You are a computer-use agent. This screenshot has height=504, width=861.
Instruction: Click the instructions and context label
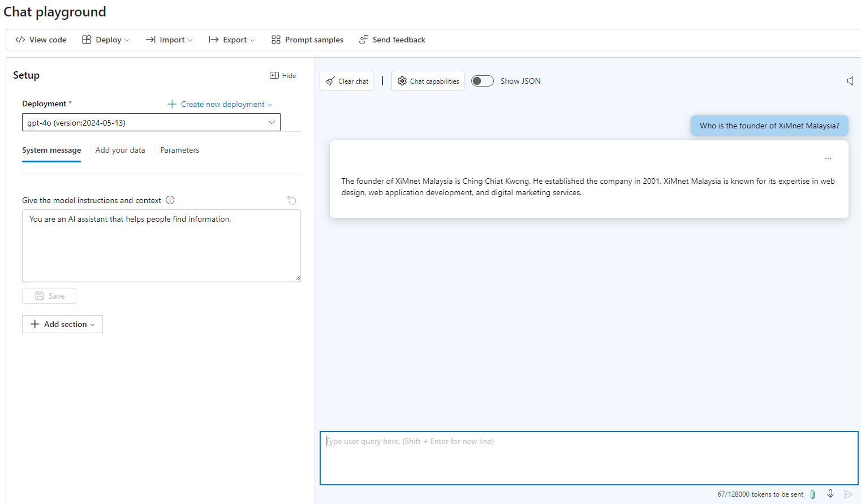pyautogui.click(x=92, y=200)
